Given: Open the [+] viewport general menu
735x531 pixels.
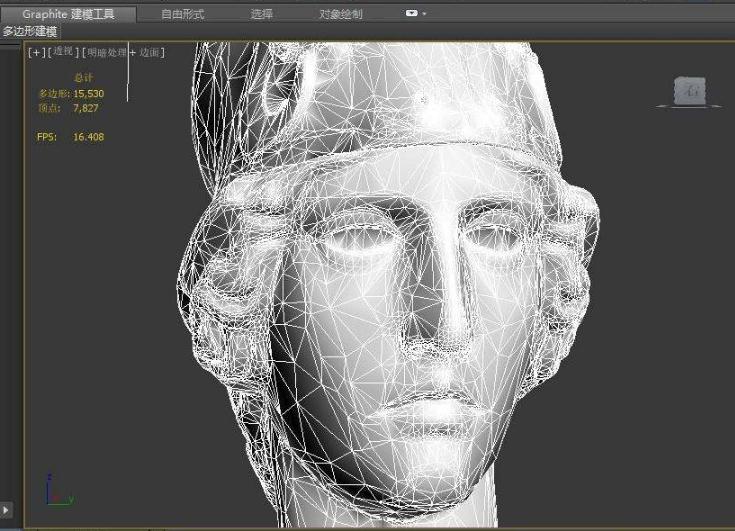Looking at the screenshot, I should pos(36,52).
